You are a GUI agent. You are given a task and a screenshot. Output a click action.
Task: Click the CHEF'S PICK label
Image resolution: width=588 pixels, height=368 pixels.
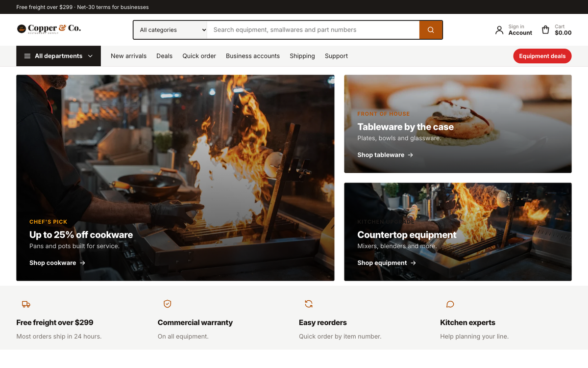tap(49, 222)
